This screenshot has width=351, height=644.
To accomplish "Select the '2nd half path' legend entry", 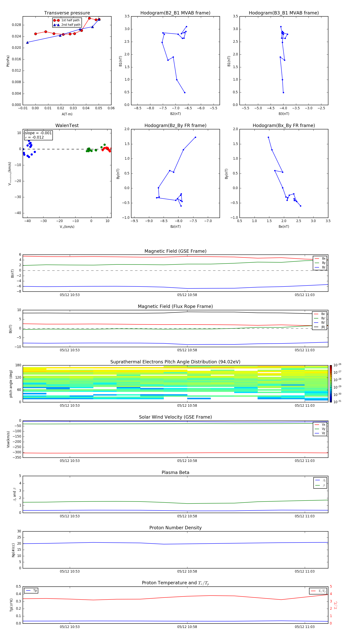I will click(x=67, y=25).
